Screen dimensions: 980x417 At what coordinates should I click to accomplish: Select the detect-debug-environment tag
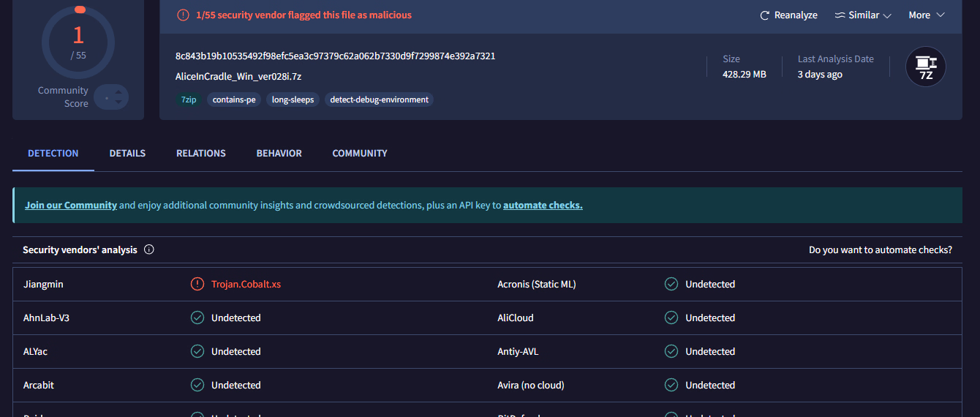tap(379, 99)
